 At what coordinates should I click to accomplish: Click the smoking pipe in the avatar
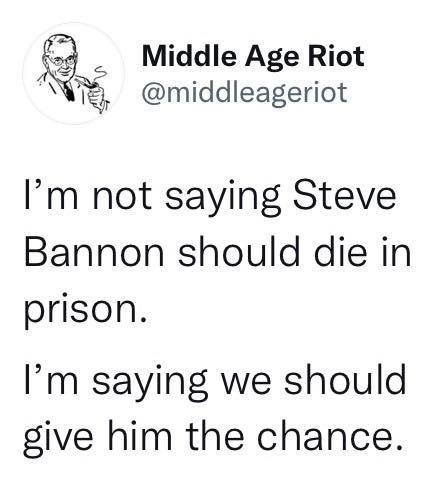[x=87, y=83]
